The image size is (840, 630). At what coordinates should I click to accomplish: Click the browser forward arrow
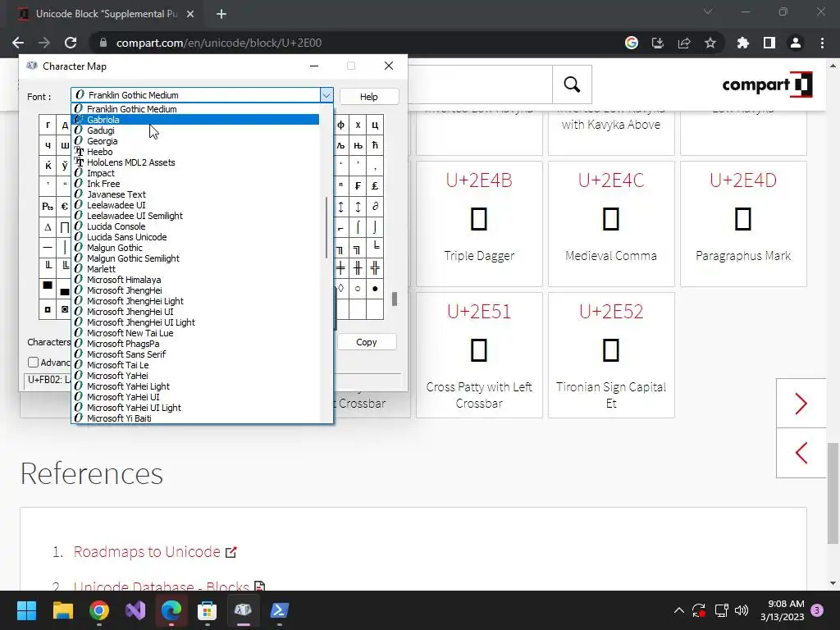pos(44,43)
